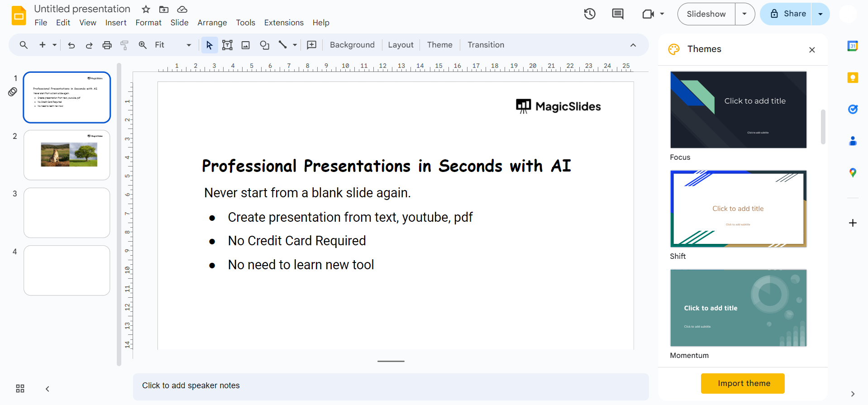
Task: Star the Untitled presentation
Action: (x=146, y=10)
